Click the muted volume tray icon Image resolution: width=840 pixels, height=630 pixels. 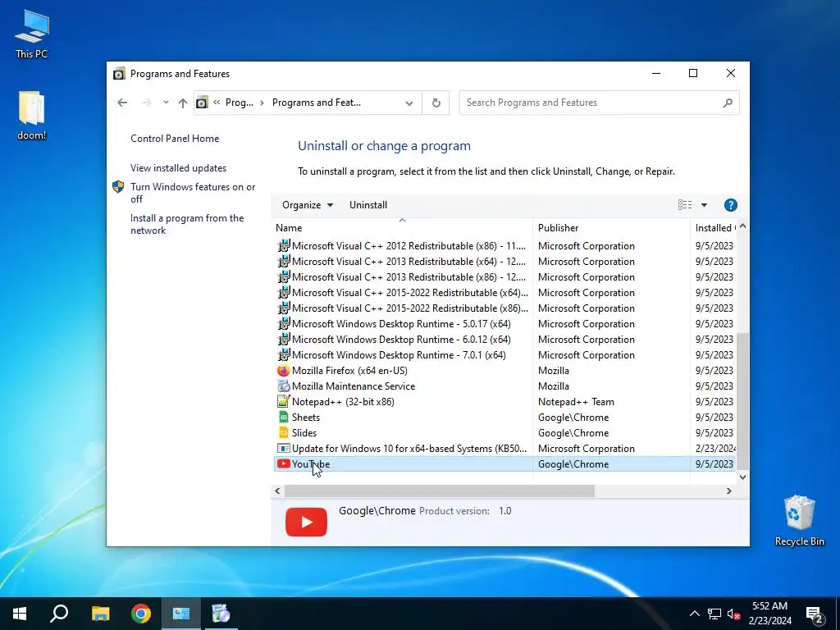733,614
